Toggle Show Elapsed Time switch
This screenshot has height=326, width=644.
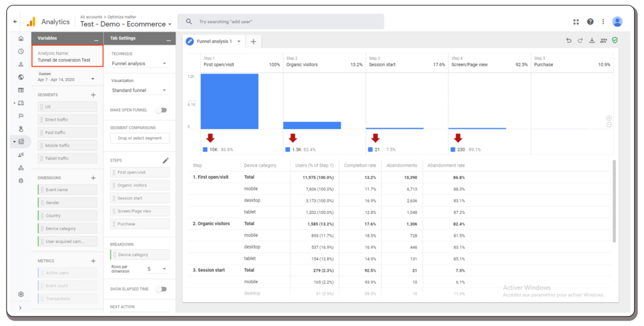(162, 289)
